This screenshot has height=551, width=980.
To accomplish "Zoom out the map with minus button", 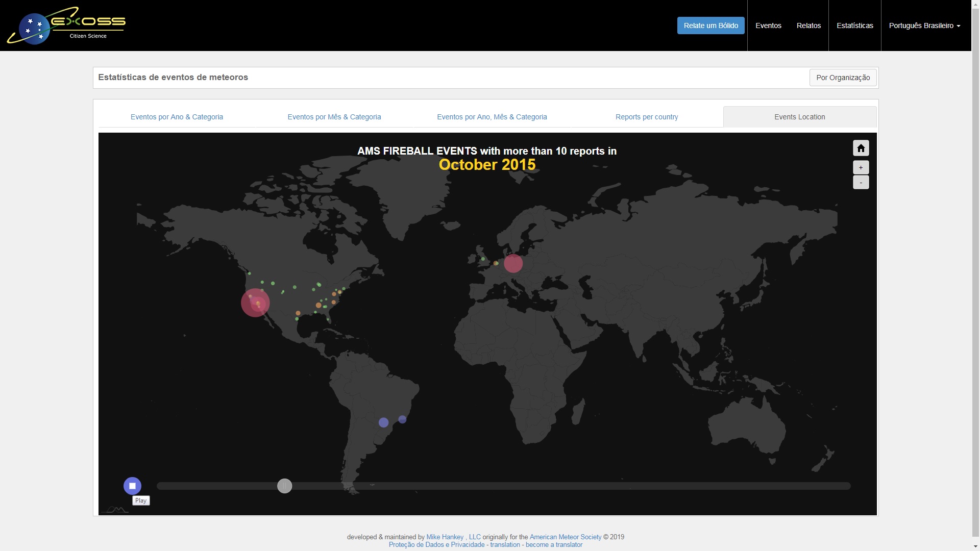I will [861, 183].
